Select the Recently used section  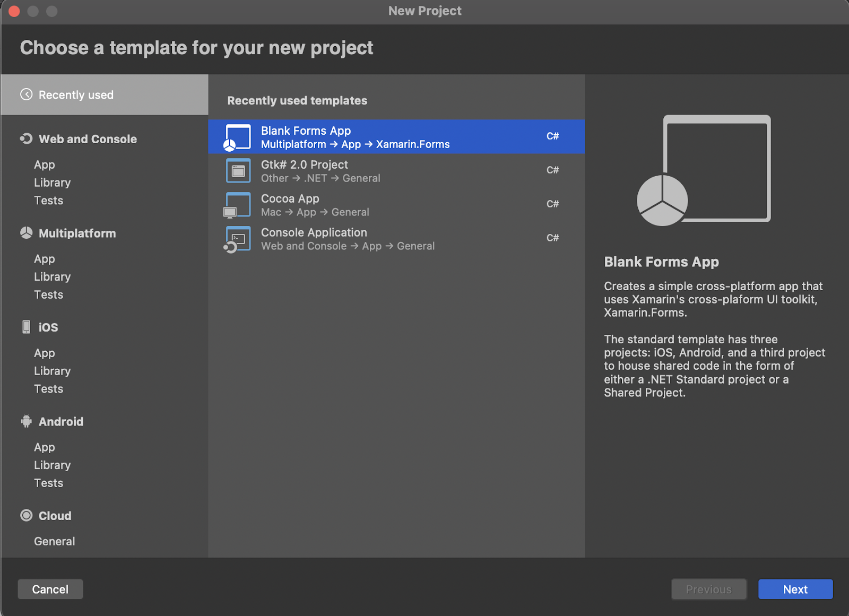coord(105,94)
